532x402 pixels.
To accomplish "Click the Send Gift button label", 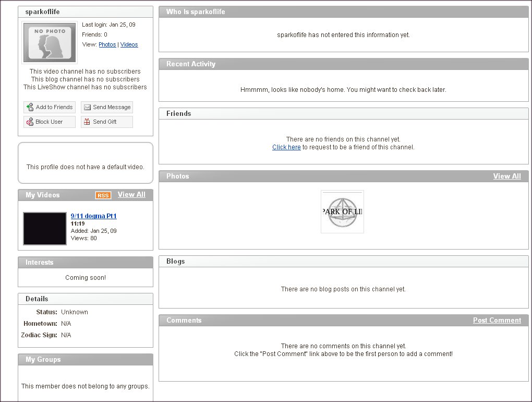I will 104,122.
